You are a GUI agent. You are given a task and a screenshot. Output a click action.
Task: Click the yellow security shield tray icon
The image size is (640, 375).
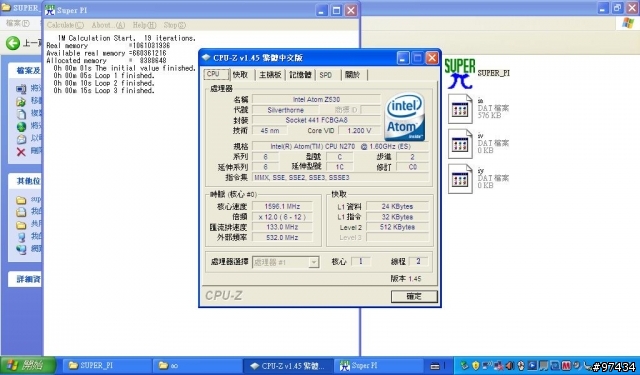[476, 366]
